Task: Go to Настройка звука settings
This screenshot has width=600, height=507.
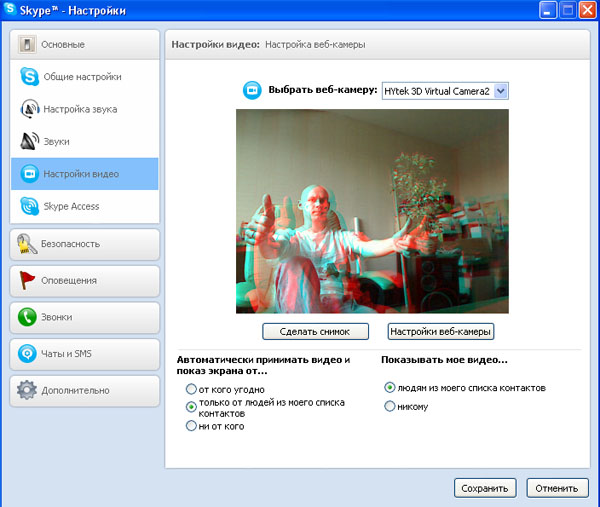Action: 85,109
